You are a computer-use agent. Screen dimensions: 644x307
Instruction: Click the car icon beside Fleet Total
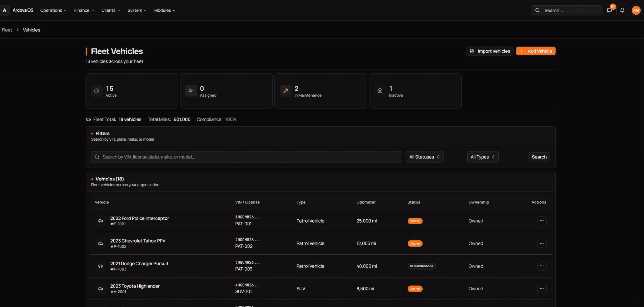[88, 120]
